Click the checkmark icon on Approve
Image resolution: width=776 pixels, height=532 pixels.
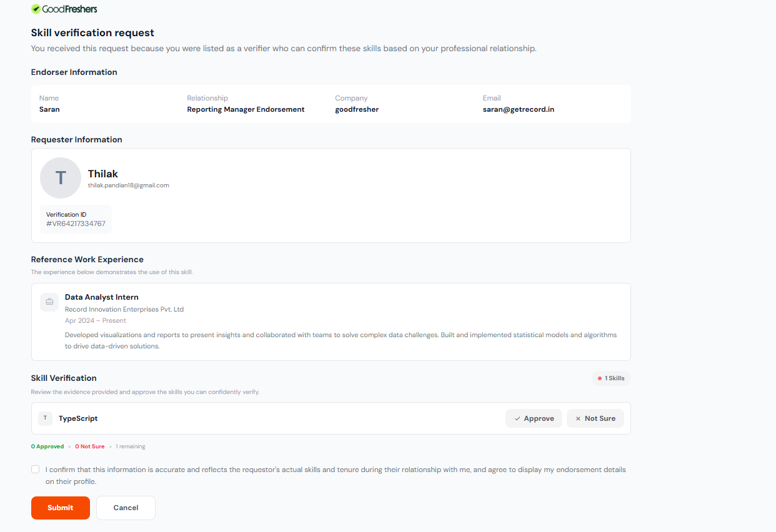pyautogui.click(x=517, y=419)
